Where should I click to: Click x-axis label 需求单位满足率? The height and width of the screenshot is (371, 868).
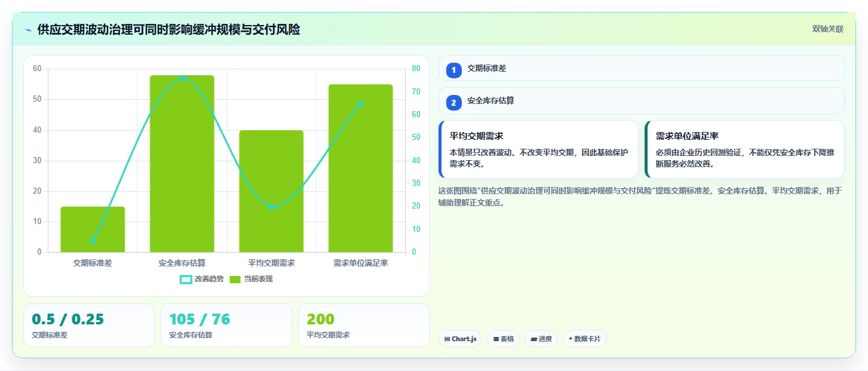click(x=361, y=263)
